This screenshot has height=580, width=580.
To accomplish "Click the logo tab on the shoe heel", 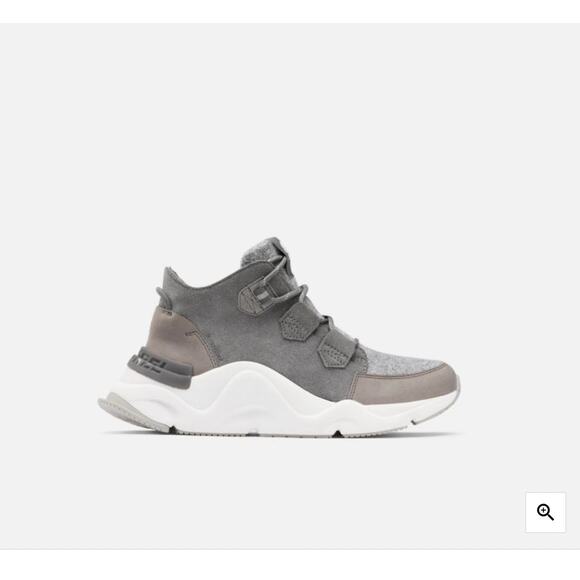I will (x=159, y=367).
